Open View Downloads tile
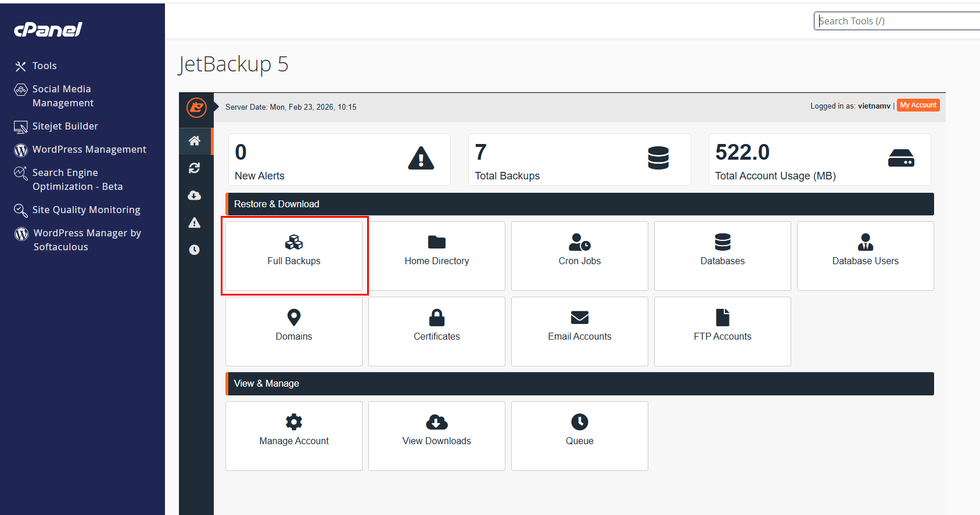This screenshot has height=515, width=980. point(437,436)
